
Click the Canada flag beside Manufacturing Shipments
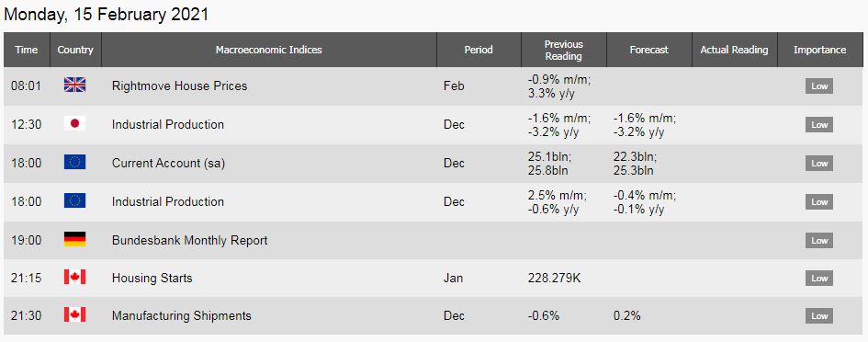pyautogui.click(x=74, y=315)
